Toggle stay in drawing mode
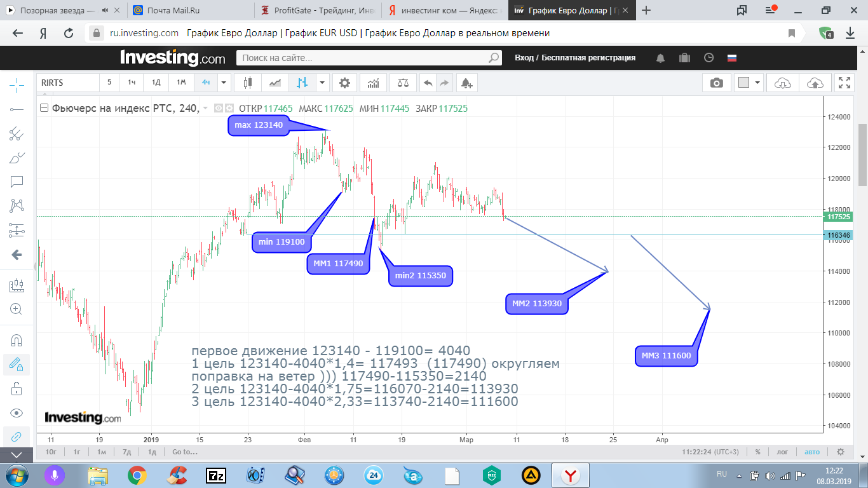This screenshot has width=868, height=488. point(17,365)
